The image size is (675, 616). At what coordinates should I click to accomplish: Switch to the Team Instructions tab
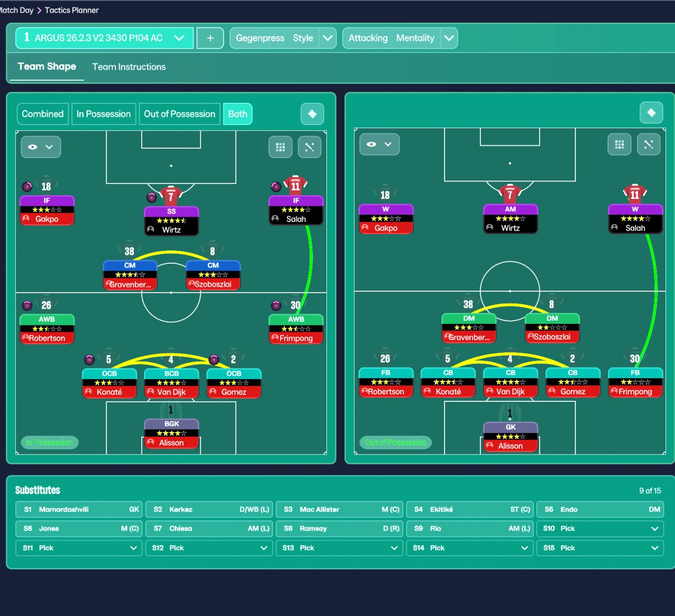pos(129,67)
